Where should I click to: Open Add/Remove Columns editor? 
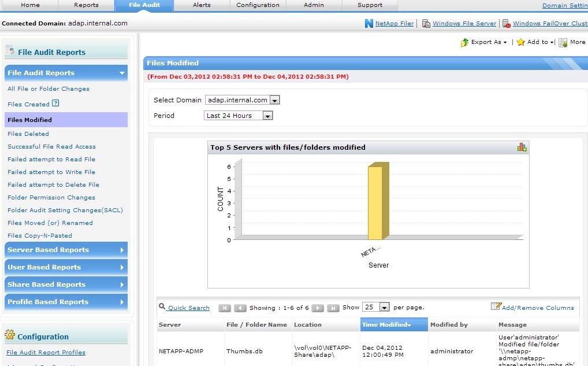coord(532,308)
